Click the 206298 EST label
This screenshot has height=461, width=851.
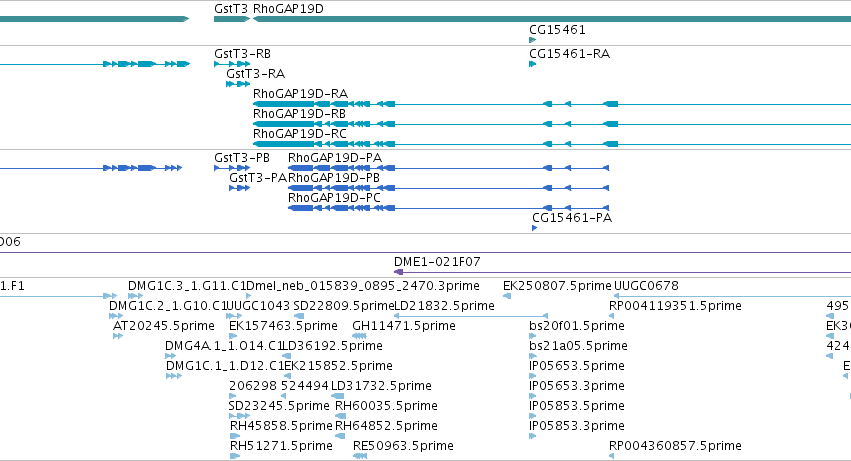(253, 386)
